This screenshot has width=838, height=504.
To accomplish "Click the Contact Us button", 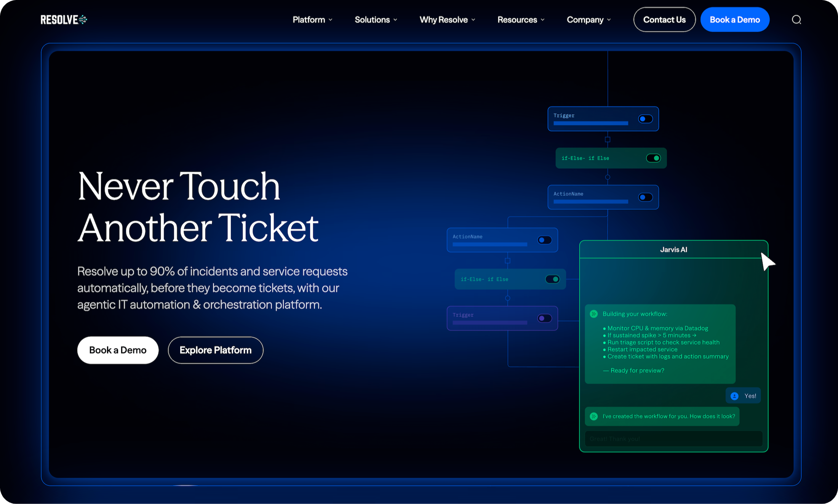I will pos(664,20).
